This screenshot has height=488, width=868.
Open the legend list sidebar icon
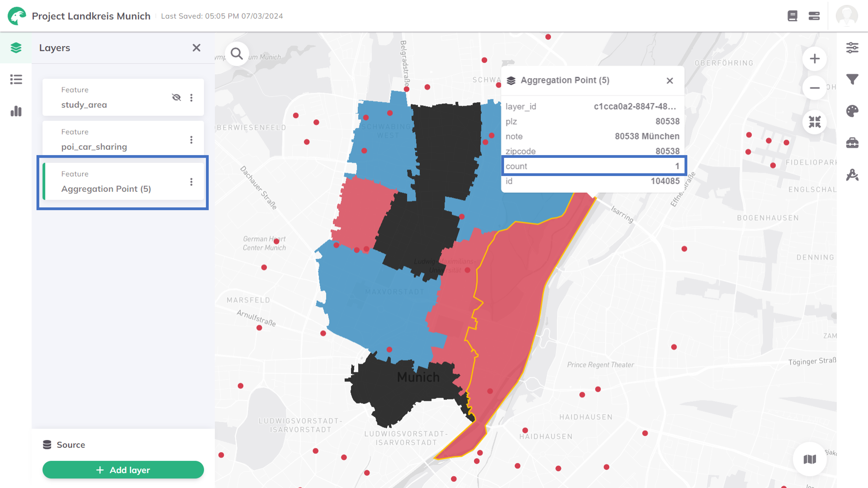coord(16,80)
